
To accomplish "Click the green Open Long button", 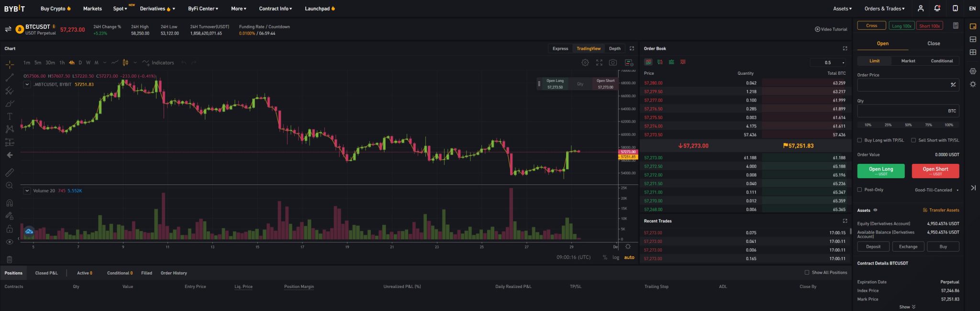I will (x=881, y=171).
